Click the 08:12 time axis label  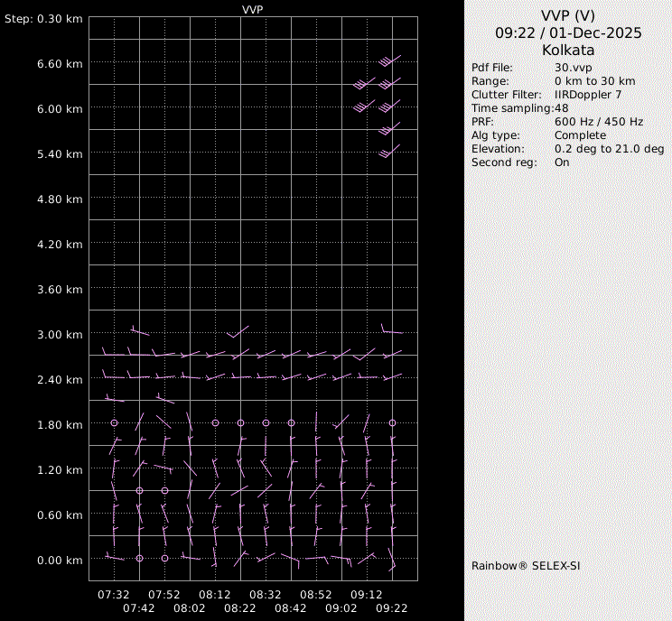point(215,595)
